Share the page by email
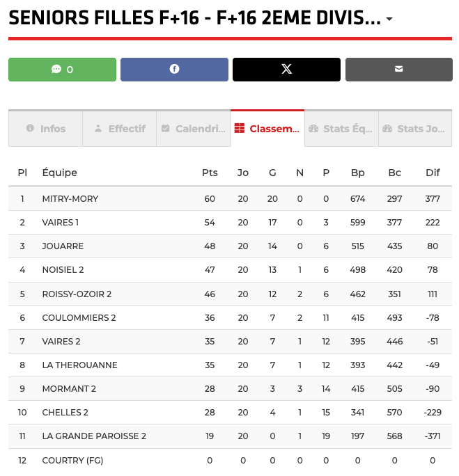The height and width of the screenshot is (476, 459). click(x=398, y=70)
